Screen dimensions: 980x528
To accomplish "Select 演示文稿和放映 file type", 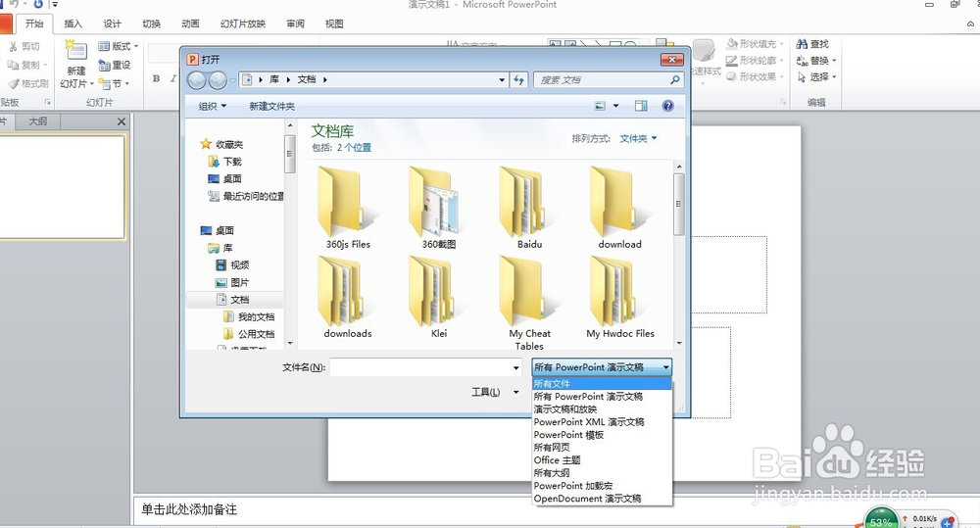I will pyautogui.click(x=602, y=409).
